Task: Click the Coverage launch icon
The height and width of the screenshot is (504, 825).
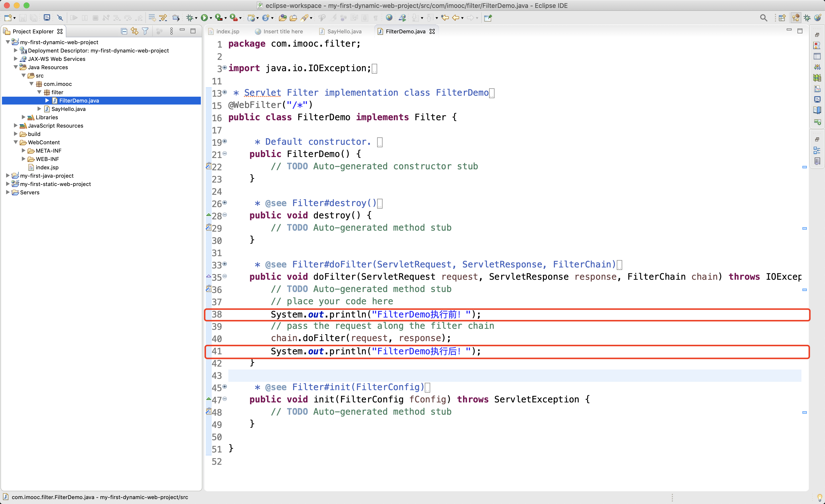Action: coord(219,18)
